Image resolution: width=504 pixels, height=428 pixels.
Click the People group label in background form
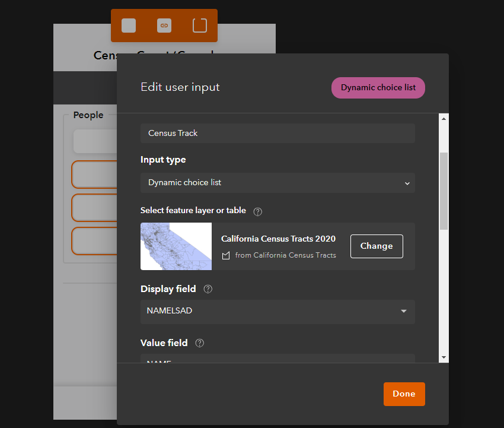point(88,115)
